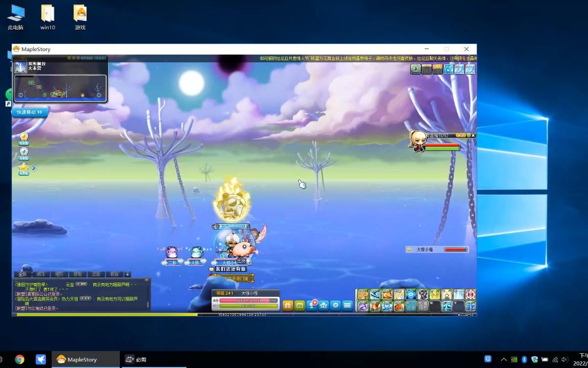
Task: Switch to the 战斗 chat tab
Action: (x=40, y=274)
